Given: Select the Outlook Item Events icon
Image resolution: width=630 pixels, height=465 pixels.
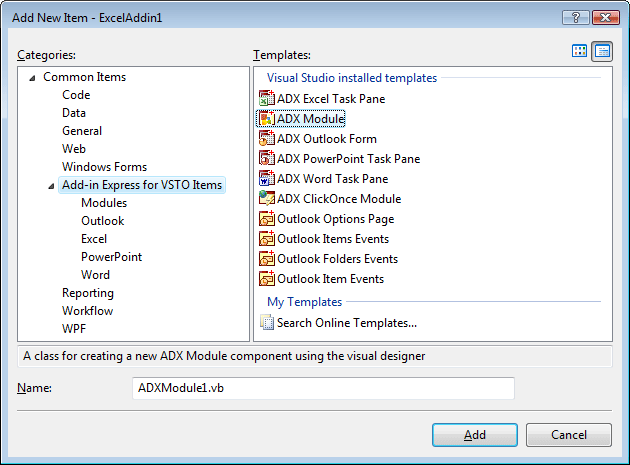Looking at the screenshot, I should click(x=267, y=279).
